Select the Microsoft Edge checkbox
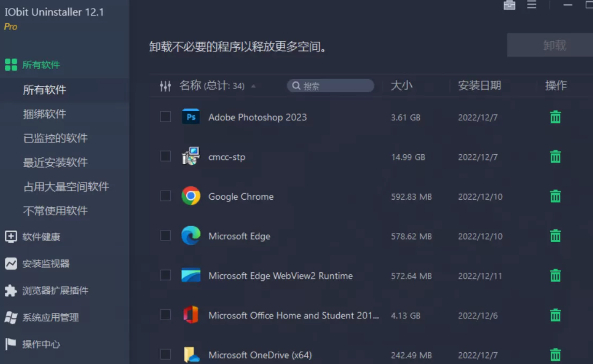Viewport: 593px width, 364px height. (165, 235)
